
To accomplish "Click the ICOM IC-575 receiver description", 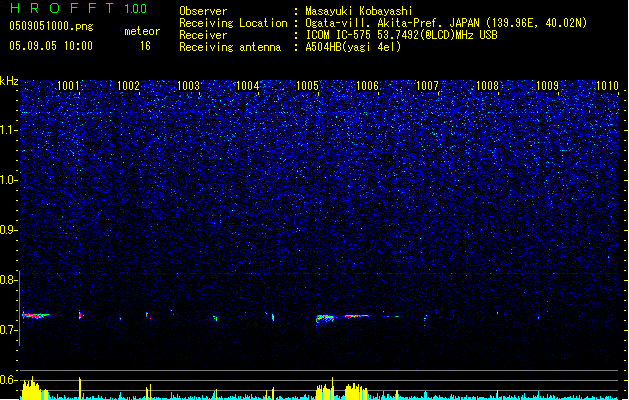I will click(402, 35).
